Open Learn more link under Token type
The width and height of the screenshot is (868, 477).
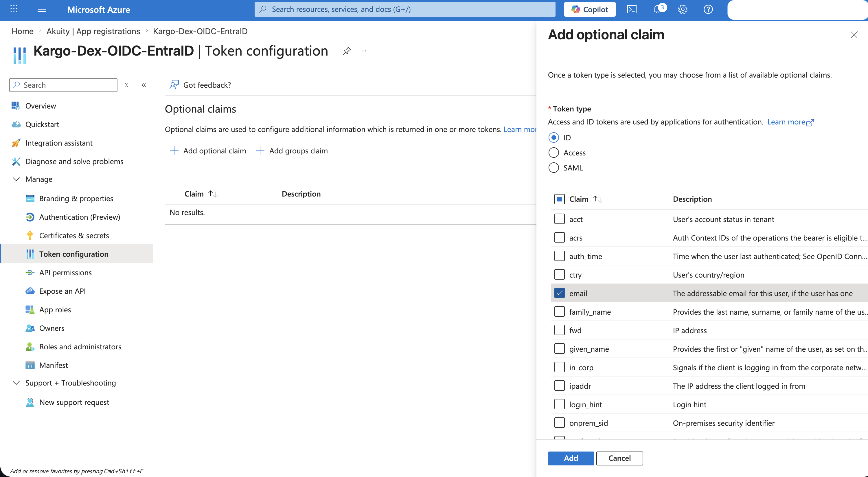[x=790, y=122]
